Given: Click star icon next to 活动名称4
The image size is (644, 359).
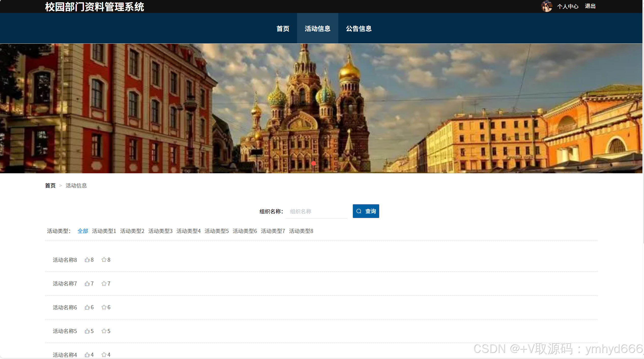Looking at the screenshot, I should (x=104, y=355).
